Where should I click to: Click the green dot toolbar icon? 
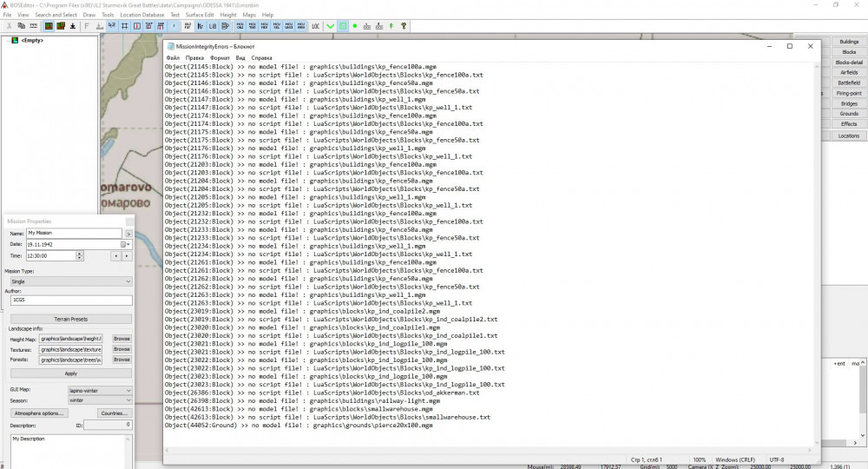pos(354,26)
